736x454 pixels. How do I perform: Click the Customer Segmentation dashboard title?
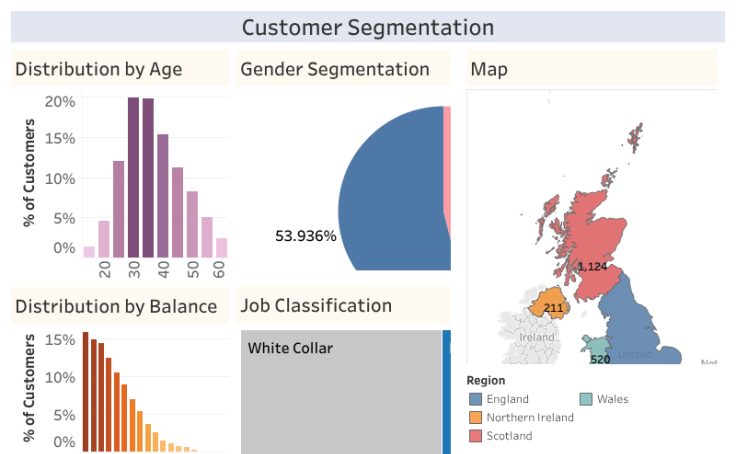pos(368,27)
